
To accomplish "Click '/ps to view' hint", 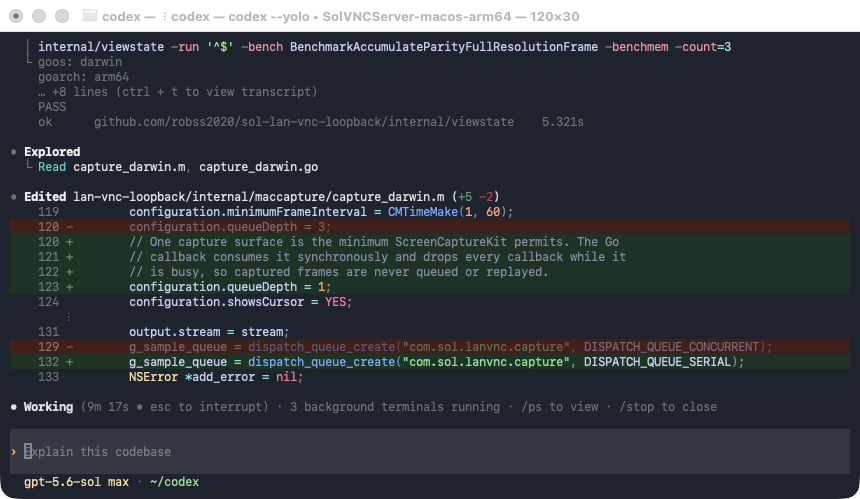I will pyautogui.click(x=559, y=407).
